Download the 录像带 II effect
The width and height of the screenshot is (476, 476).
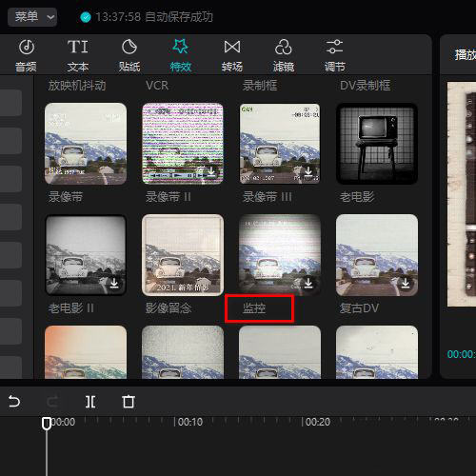(x=211, y=171)
